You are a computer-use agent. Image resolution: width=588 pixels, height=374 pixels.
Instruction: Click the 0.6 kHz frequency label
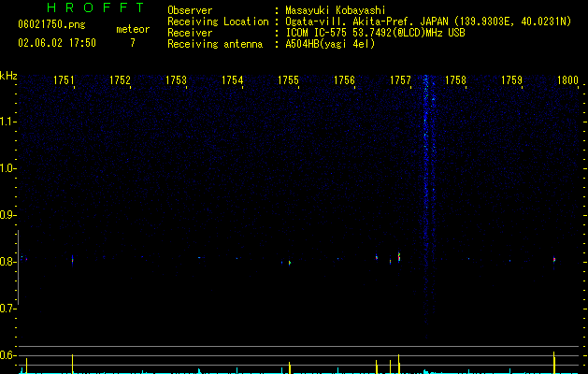[7, 355]
